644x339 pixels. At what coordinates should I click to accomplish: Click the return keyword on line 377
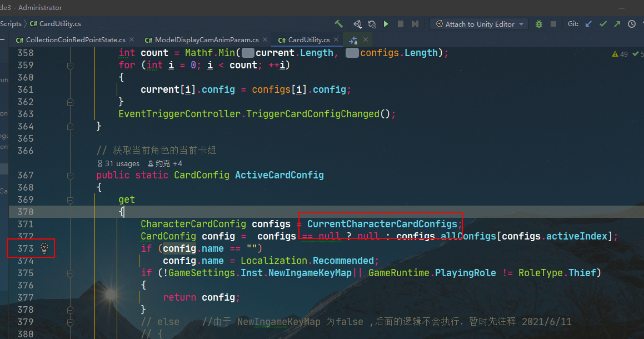[179, 297]
